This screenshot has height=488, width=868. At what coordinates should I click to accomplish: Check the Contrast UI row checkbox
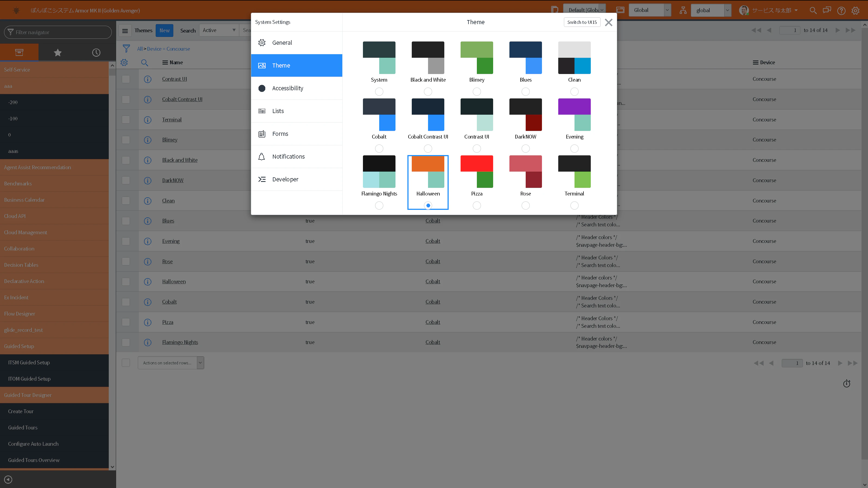pyautogui.click(x=126, y=79)
